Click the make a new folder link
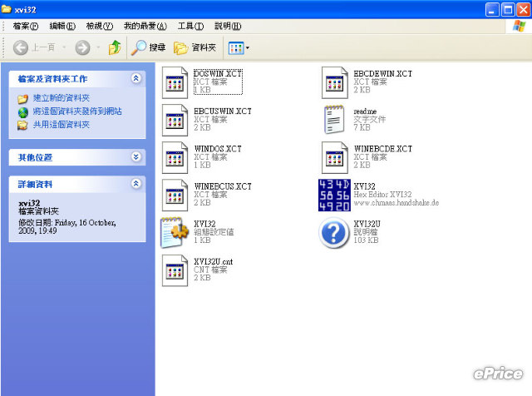 click(61, 98)
